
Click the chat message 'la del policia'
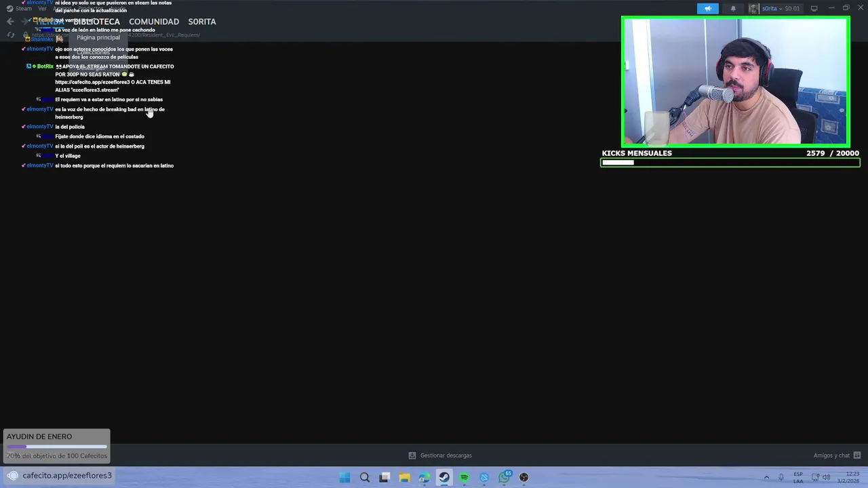tap(70, 127)
